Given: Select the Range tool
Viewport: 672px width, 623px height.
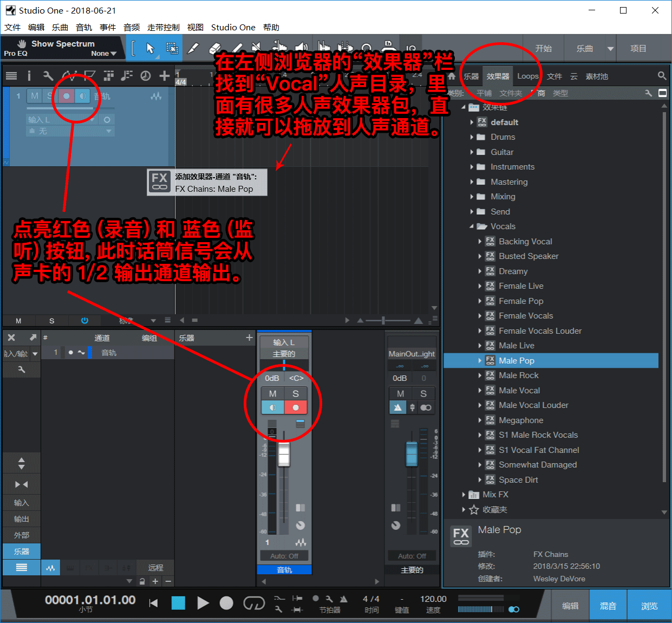Looking at the screenshot, I should pos(172,48).
